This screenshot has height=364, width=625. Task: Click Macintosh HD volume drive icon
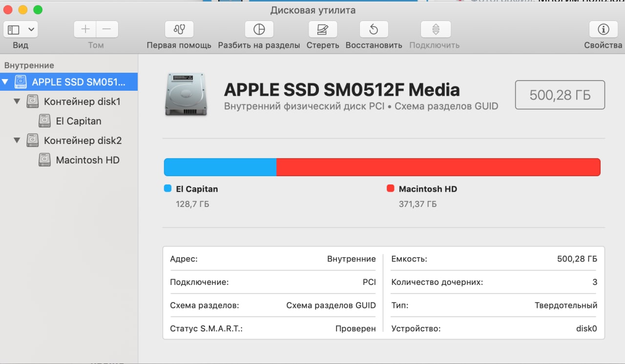[x=44, y=160]
